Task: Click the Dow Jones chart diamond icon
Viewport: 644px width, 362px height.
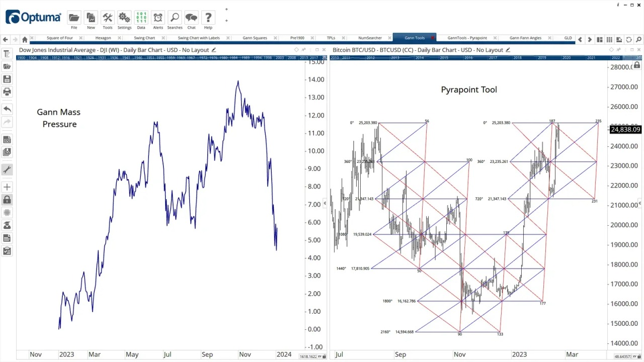Action: 296,50
